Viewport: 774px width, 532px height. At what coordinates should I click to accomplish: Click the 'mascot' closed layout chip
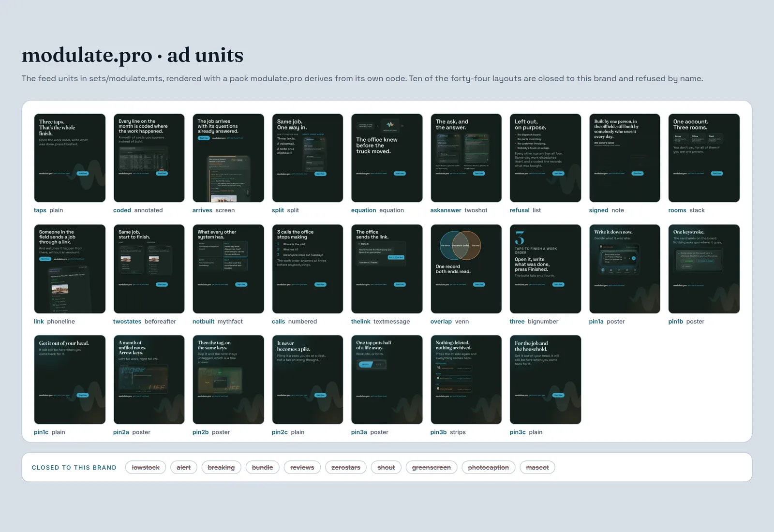537,468
